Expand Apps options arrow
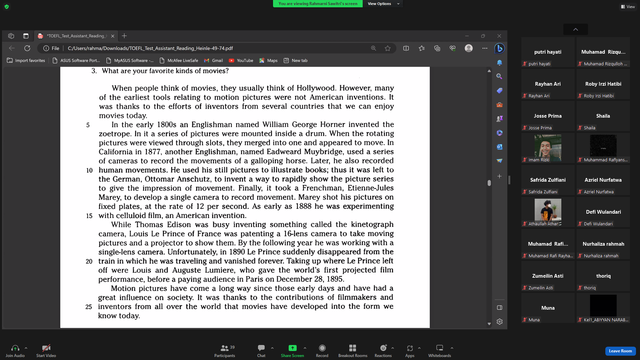The image size is (640, 360). [x=419, y=348]
